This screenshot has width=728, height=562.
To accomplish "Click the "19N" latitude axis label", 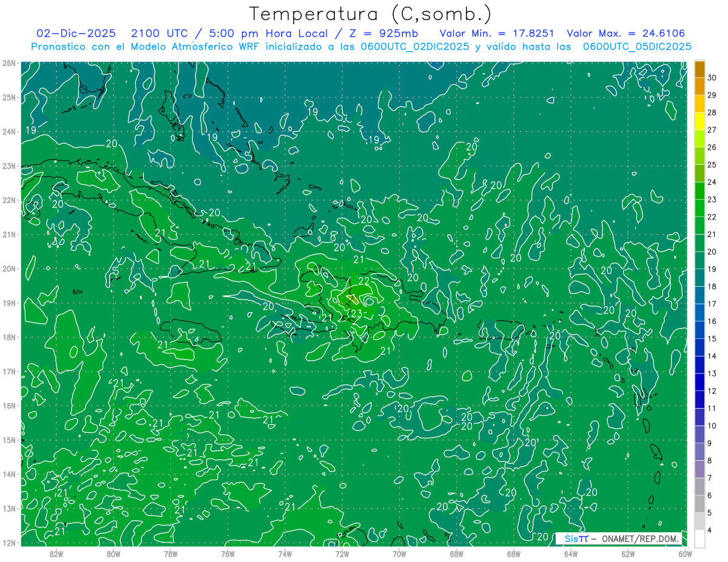I will point(9,303).
